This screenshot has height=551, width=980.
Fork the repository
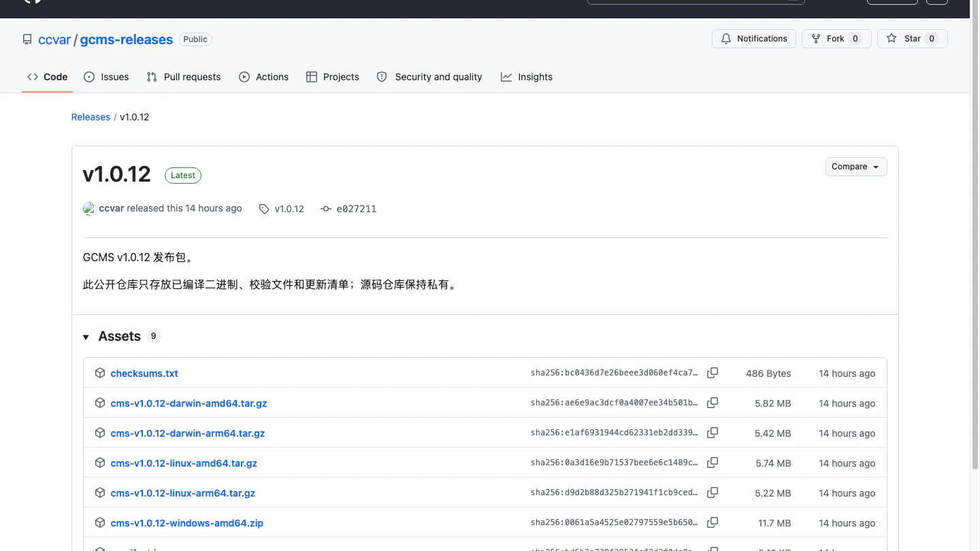point(836,39)
